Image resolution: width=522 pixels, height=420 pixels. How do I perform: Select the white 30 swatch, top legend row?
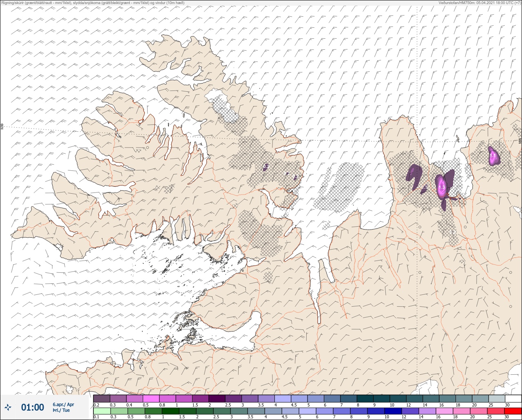[x=513, y=398]
